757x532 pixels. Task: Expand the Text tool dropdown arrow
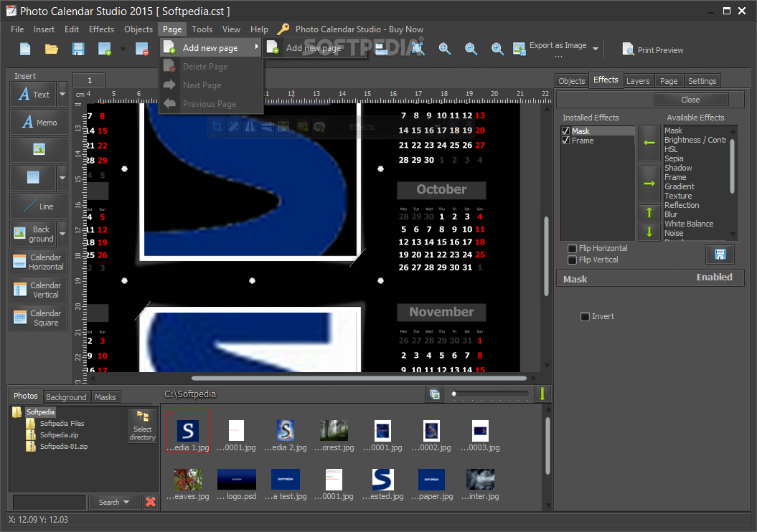pos(62,94)
